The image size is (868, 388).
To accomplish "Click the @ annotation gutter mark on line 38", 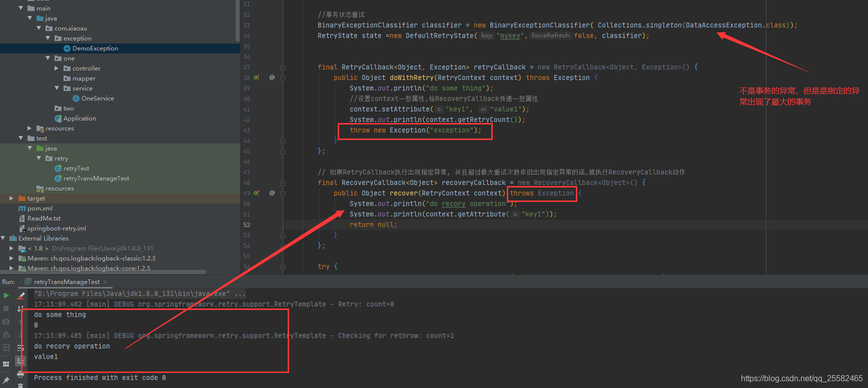I will click(272, 77).
